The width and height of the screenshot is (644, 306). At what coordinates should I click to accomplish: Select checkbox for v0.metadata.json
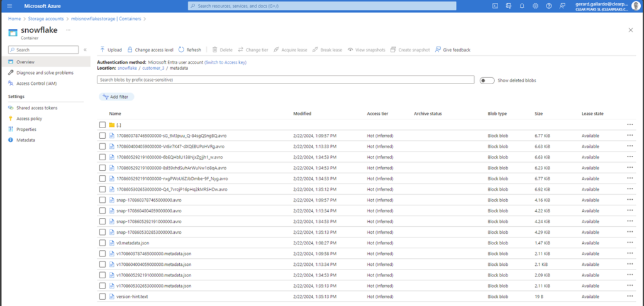tap(103, 243)
